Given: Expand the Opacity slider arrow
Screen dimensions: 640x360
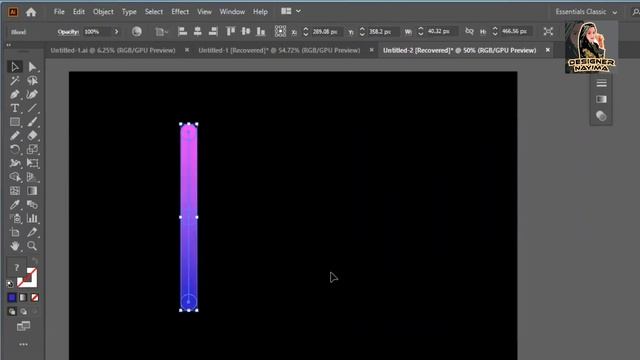Looking at the screenshot, I should (116, 31).
